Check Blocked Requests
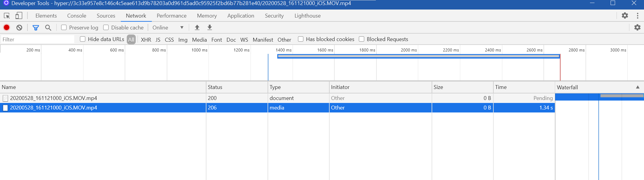 click(362, 39)
